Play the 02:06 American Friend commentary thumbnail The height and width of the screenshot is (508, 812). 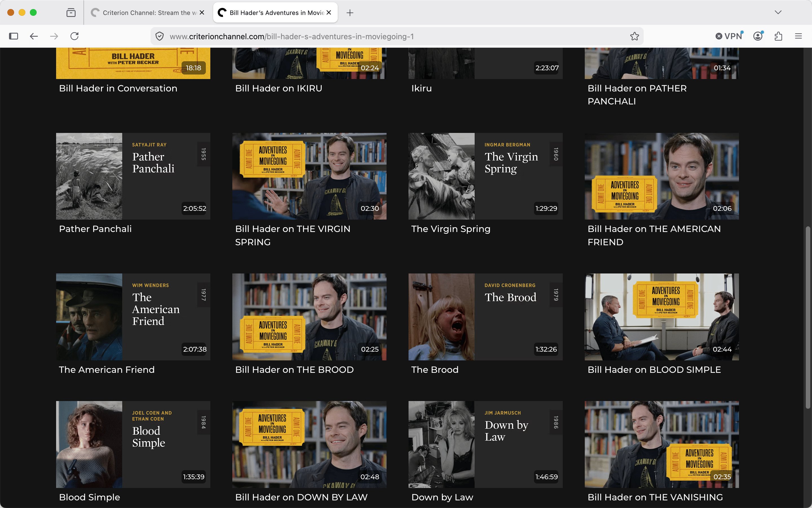click(662, 176)
